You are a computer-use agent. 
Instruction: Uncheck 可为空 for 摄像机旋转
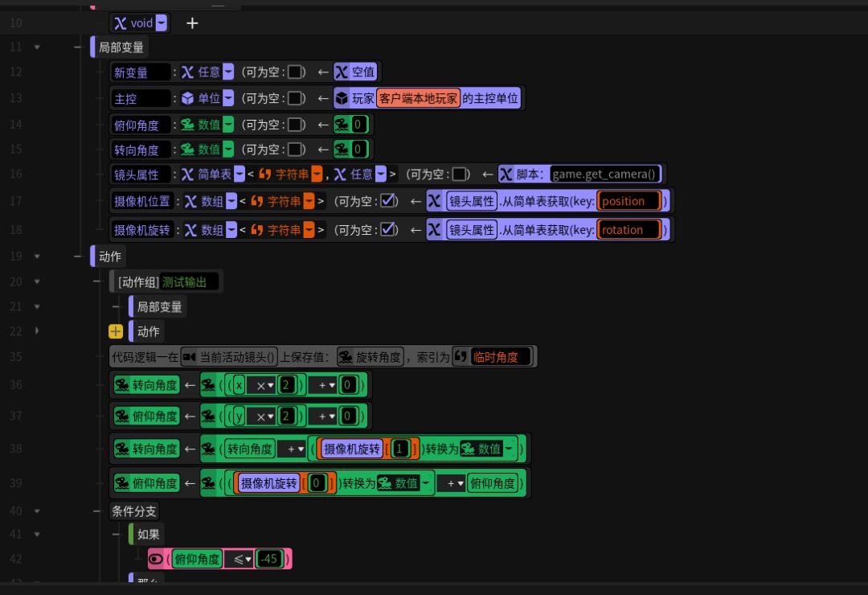[x=388, y=229]
